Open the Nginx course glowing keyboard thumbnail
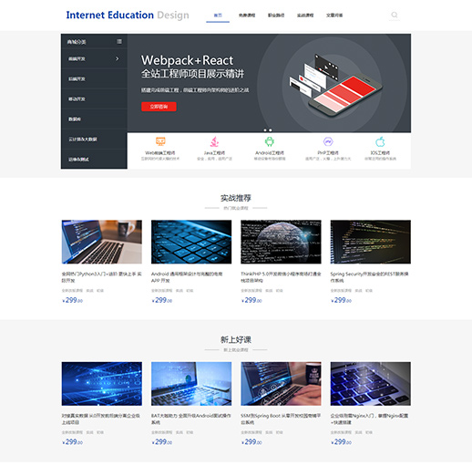The image size is (472, 476). click(x=371, y=384)
